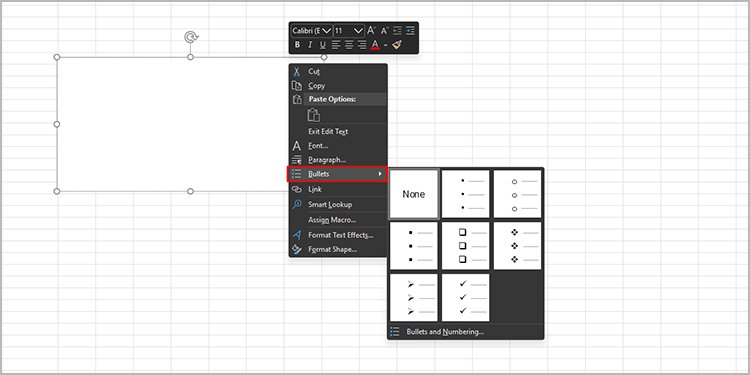This screenshot has height=375, width=750.
Task: Apply the red font color
Action: pyautogui.click(x=375, y=45)
